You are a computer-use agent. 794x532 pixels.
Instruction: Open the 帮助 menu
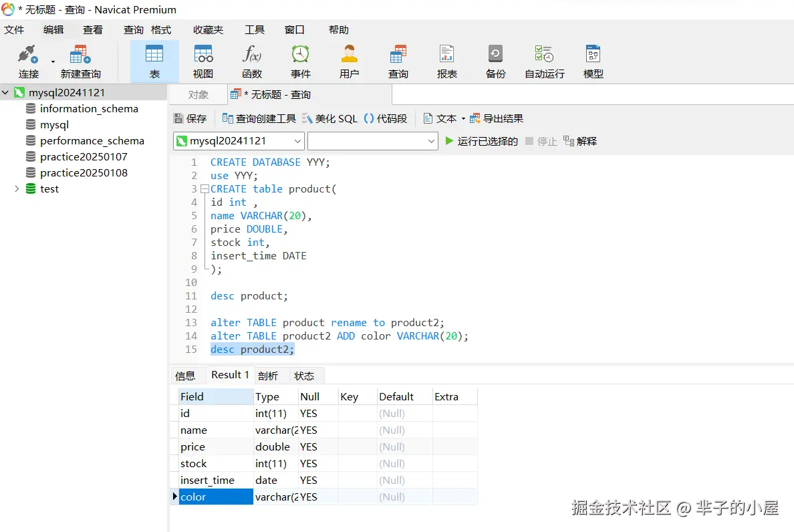point(339,30)
